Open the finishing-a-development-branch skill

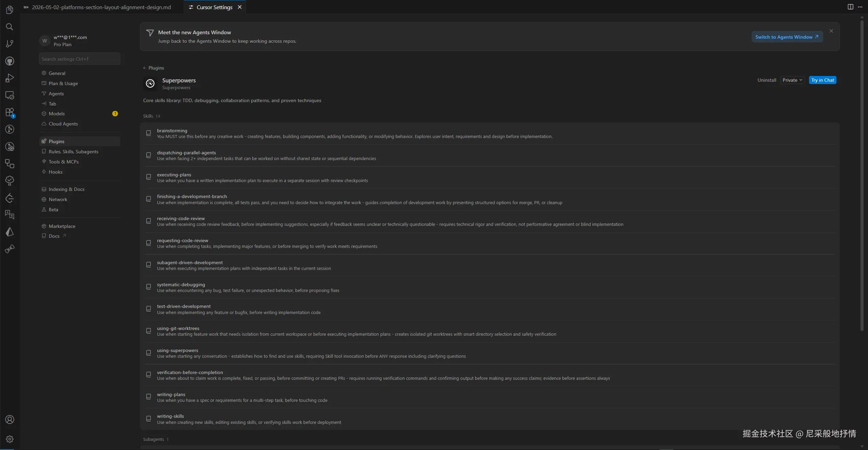click(490, 199)
